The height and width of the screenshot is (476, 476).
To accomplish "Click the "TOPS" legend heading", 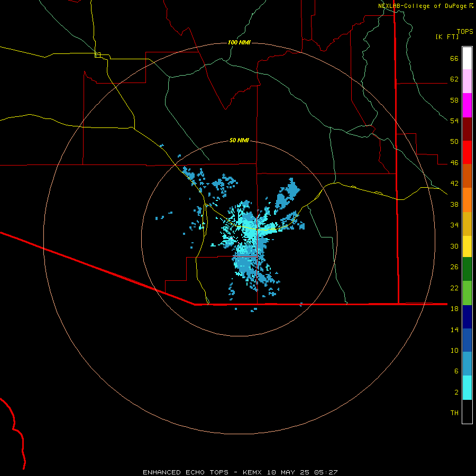I will [x=465, y=32].
